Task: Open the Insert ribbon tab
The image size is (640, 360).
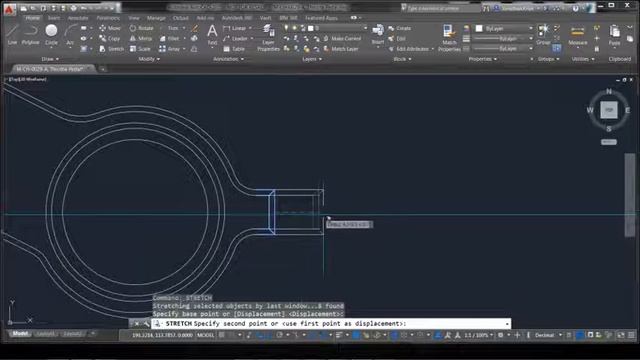Action: (54, 18)
